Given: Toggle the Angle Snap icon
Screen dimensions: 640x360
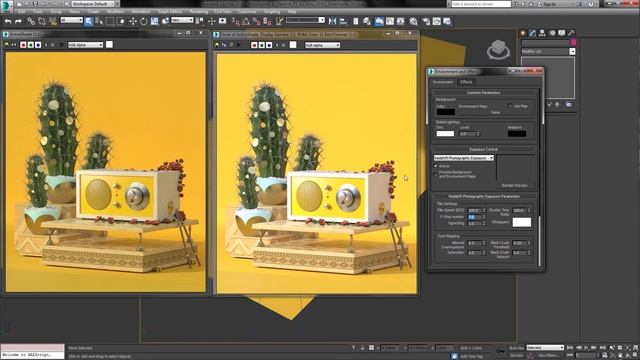Looking at the screenshot, I should (x=246, y=21).
